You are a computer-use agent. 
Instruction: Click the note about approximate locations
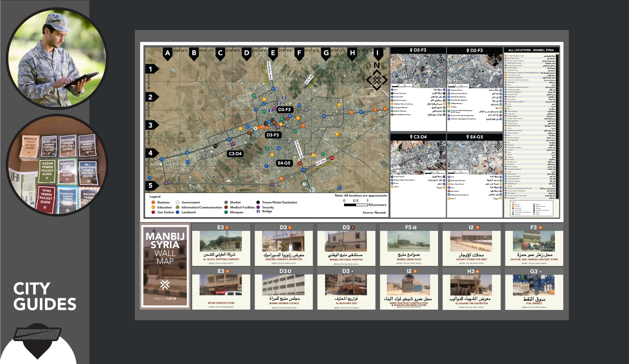(361, 196)
